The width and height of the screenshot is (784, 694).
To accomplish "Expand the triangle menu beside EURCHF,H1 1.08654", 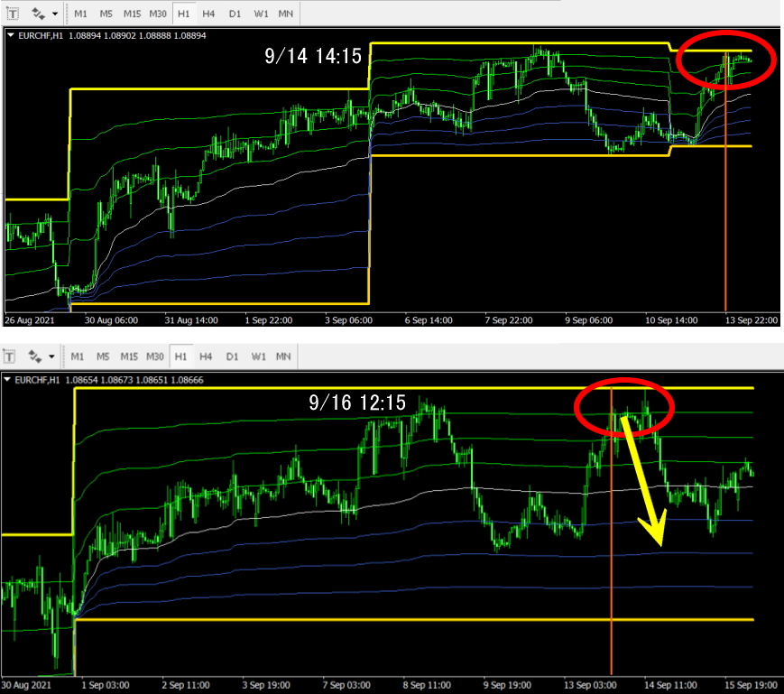I will [x=7, y=380].
